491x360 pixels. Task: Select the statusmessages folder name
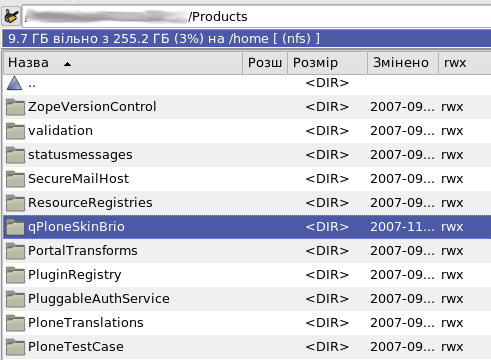pyautogui.click(x=80, y=155)
